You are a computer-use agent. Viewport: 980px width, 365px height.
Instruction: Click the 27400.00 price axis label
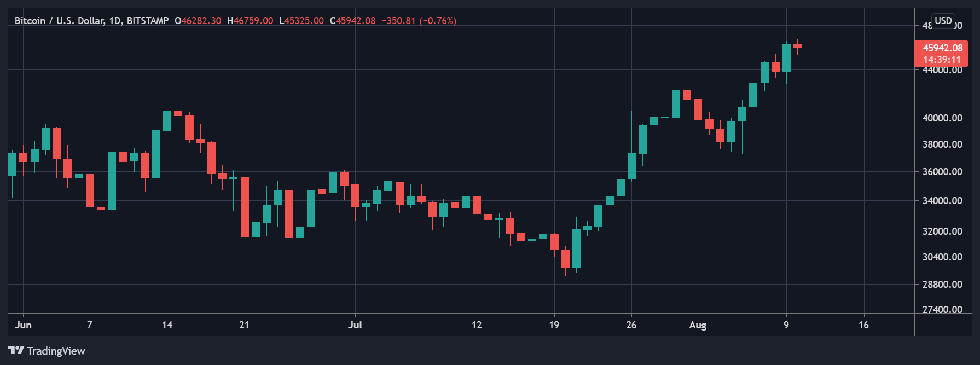942,309
